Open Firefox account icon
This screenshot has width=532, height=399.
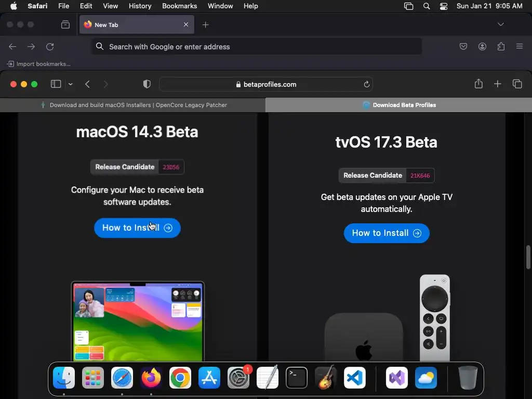pos(482,46)
